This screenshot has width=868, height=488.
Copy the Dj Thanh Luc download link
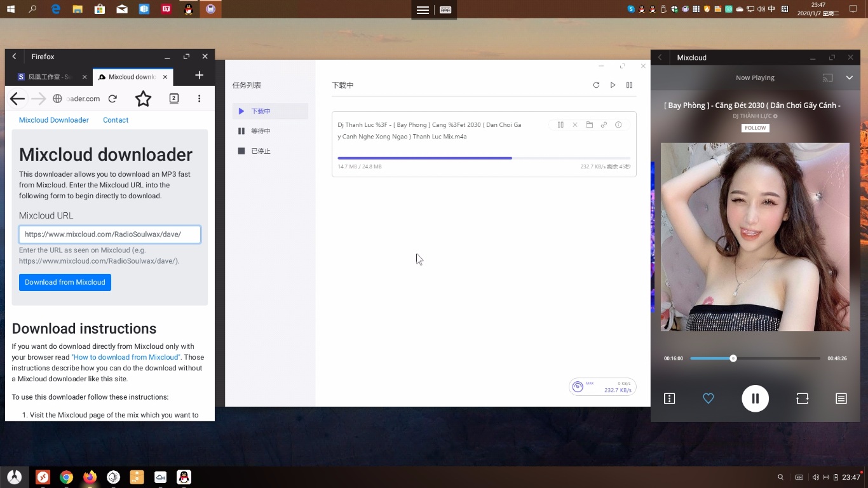604,125
